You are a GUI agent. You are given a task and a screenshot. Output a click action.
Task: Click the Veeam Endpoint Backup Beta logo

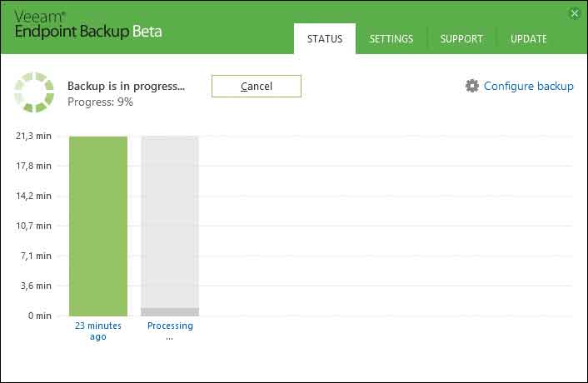88,25
